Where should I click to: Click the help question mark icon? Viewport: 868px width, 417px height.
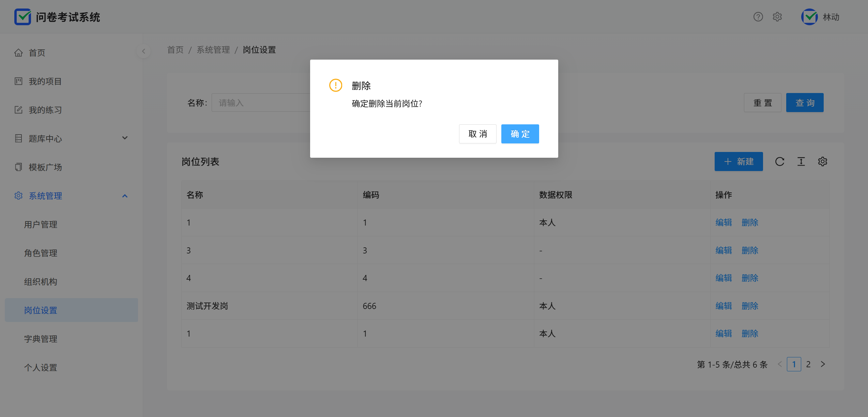tap(758, 17)
